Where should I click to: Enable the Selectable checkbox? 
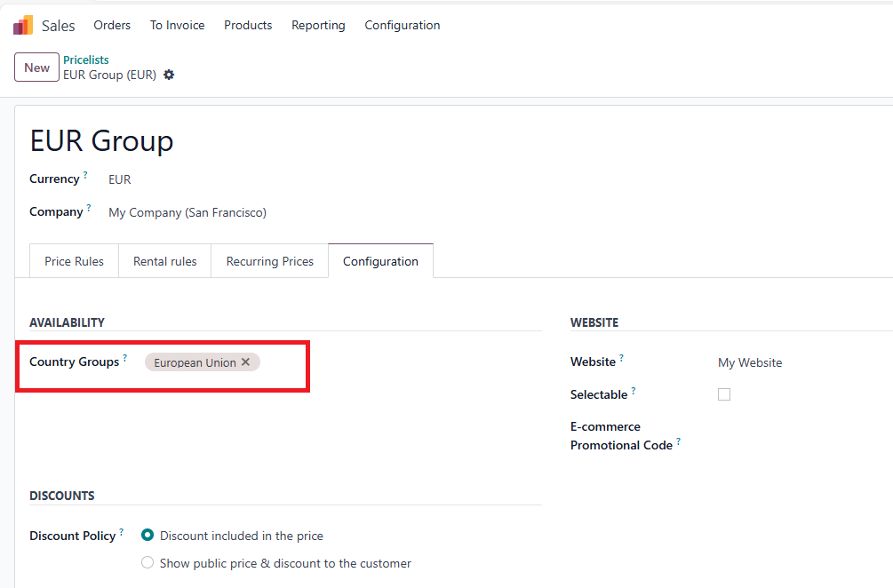point(724,394)
